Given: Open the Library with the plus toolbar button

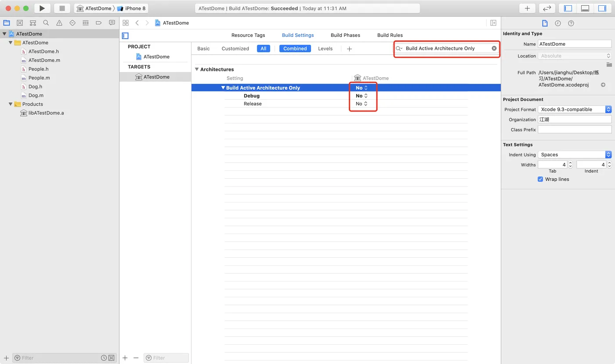Looking at the screenshot, I should coord(527,8).
